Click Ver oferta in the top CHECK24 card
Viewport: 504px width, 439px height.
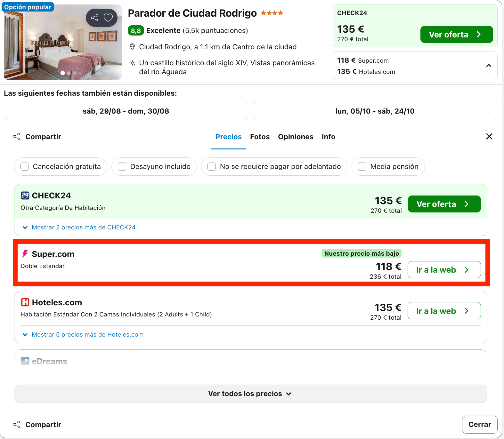point(457,35)
